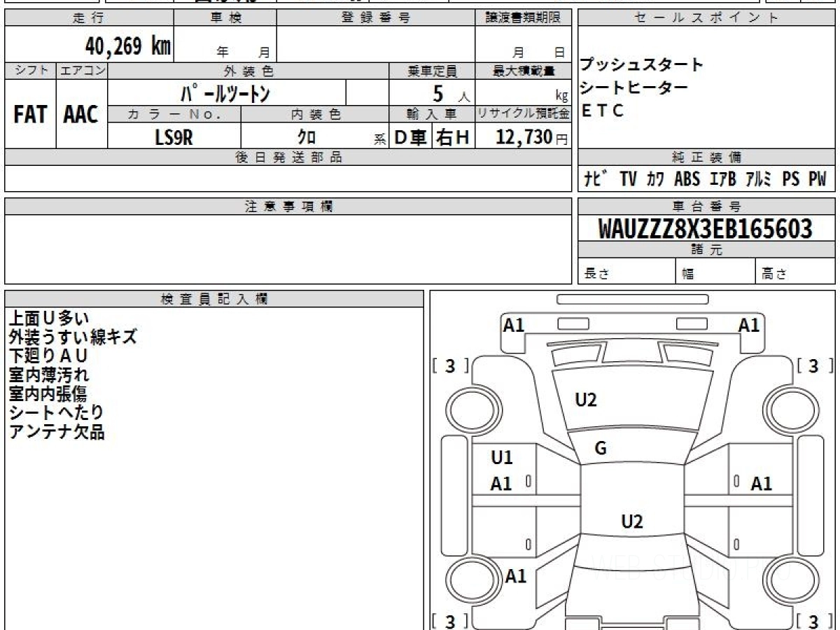Click the カラーNo. header
The image size is (840, 630).
[x=174, y=114]
